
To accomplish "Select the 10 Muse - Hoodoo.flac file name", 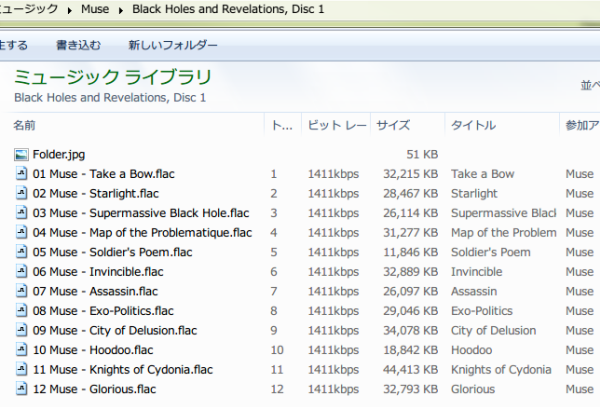I will coord(92,350).
